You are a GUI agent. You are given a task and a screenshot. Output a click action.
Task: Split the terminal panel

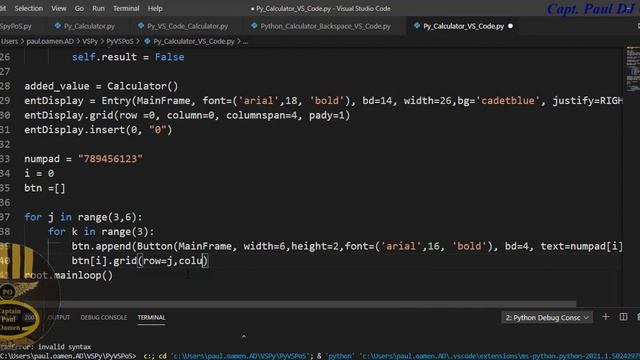(x=623, y=317)
